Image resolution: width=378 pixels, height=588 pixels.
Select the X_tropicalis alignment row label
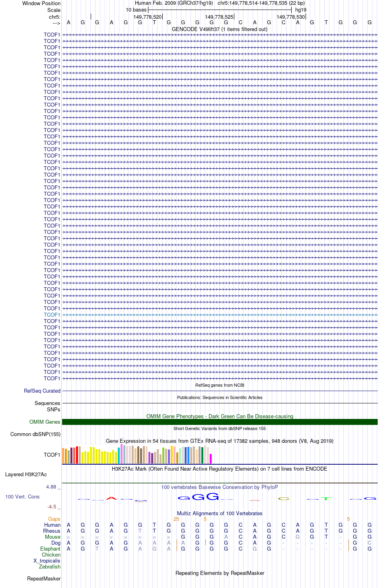tap(47, 561)
